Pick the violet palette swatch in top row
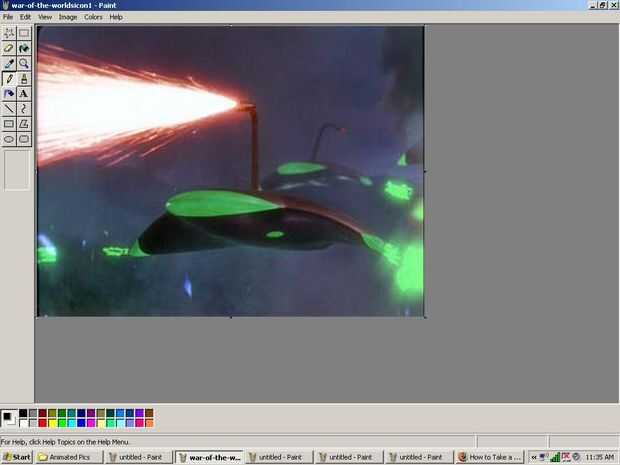This screenshot has width=620, height=465. coord(139,413)
